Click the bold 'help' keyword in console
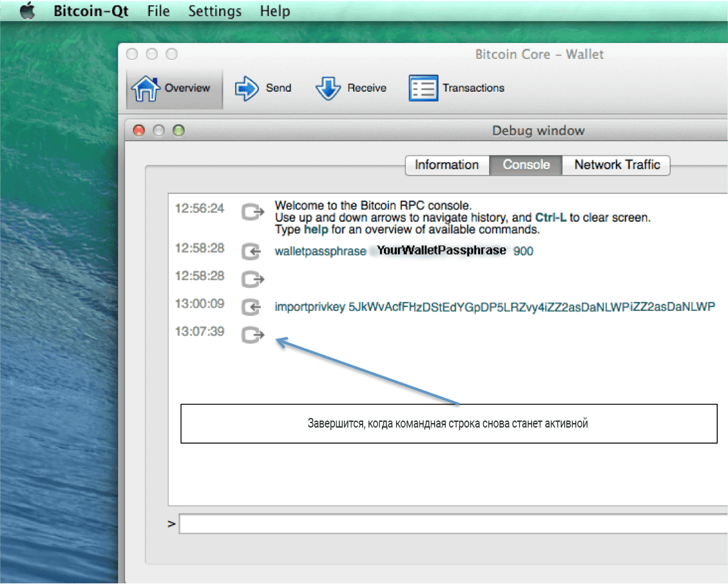 click(x=316, y=229)
